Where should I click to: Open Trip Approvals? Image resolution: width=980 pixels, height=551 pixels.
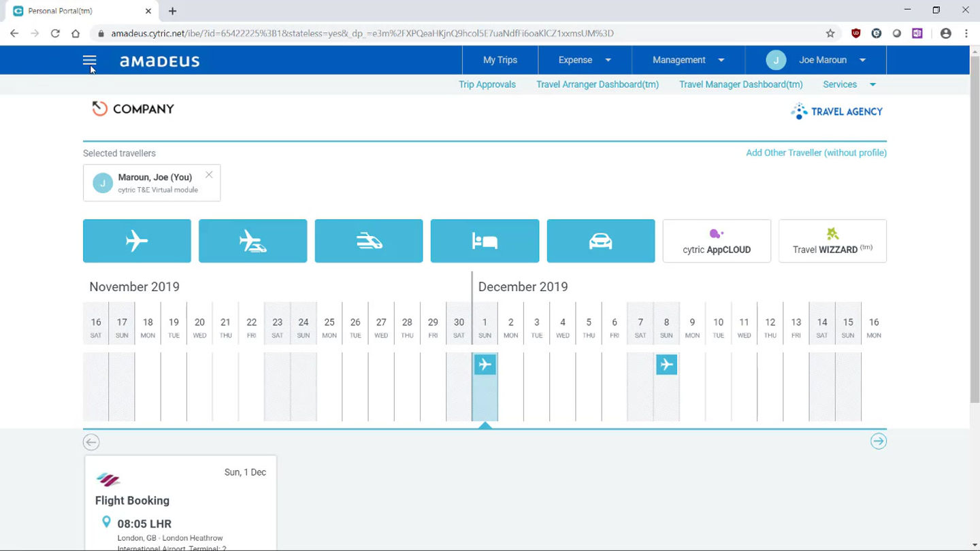pos(487,84)
